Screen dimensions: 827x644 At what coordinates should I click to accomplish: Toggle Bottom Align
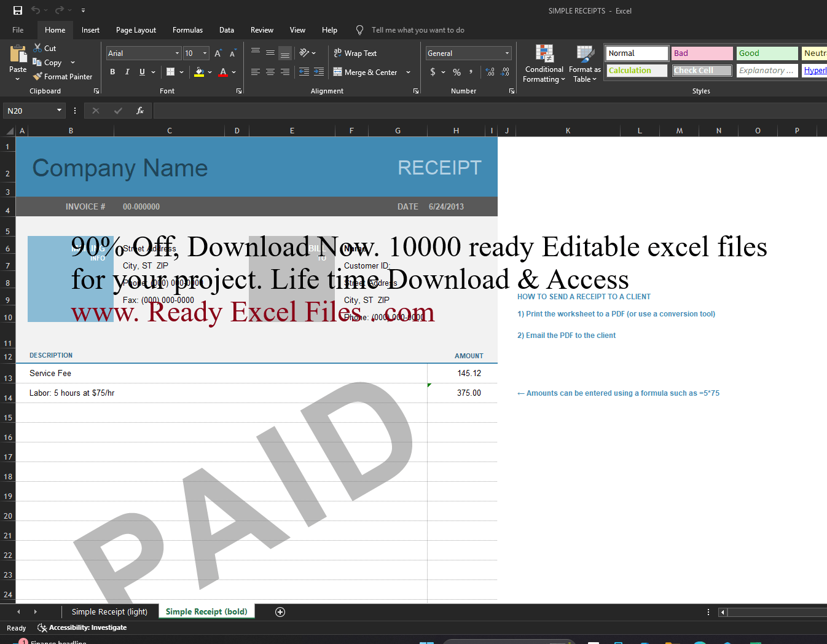[285, 53]
